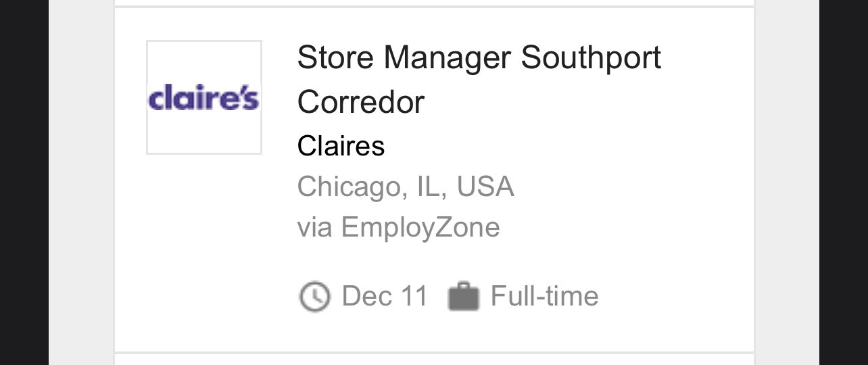
Task: Click the word Southport in the job title
Action: click(x=590, y=57)
